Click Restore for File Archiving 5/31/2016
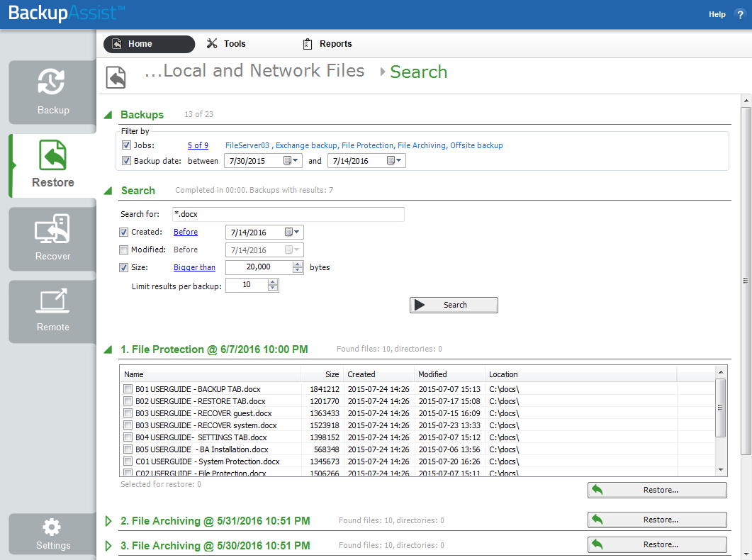The height and width of the screenshot is (560, 752). coord(657,520)
